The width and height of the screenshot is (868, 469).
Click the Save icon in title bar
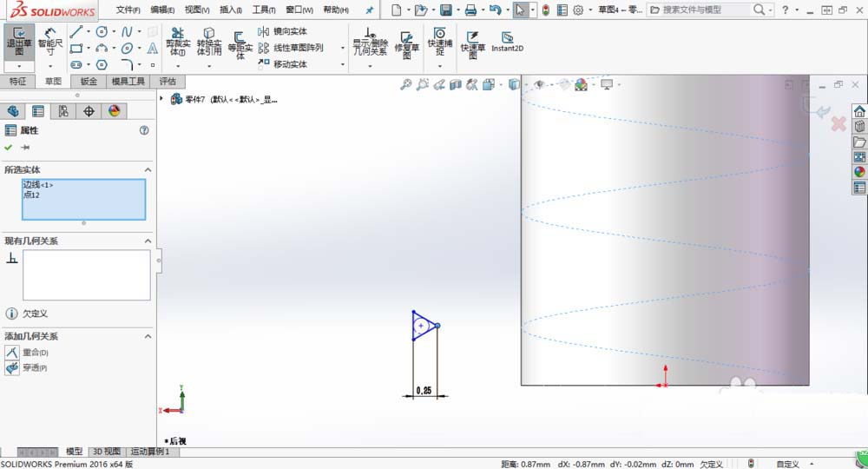tap(446, 10)
